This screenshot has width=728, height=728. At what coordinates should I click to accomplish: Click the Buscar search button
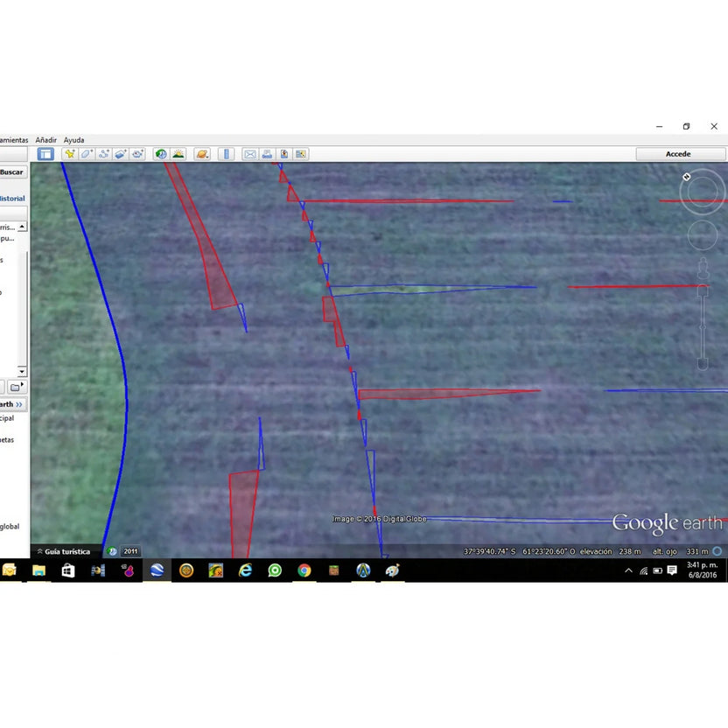[12, 172]
